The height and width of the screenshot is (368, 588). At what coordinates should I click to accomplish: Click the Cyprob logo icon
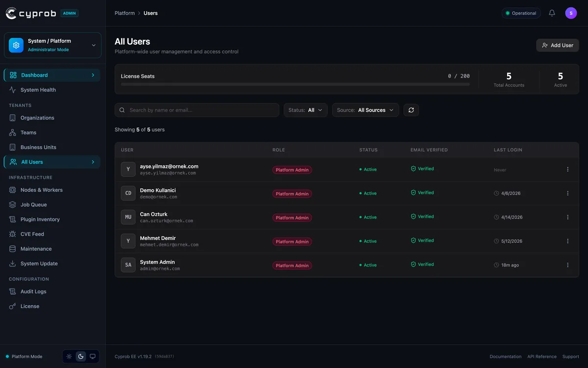11,13
